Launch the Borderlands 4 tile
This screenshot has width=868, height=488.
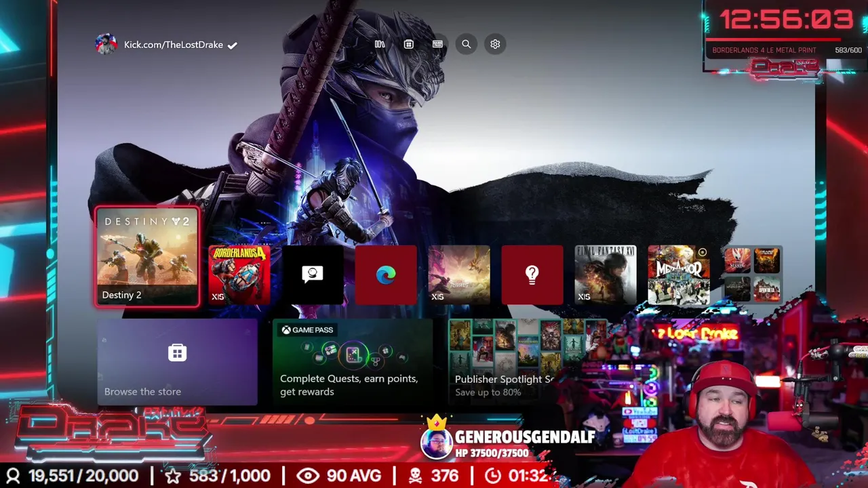(239, 275)
